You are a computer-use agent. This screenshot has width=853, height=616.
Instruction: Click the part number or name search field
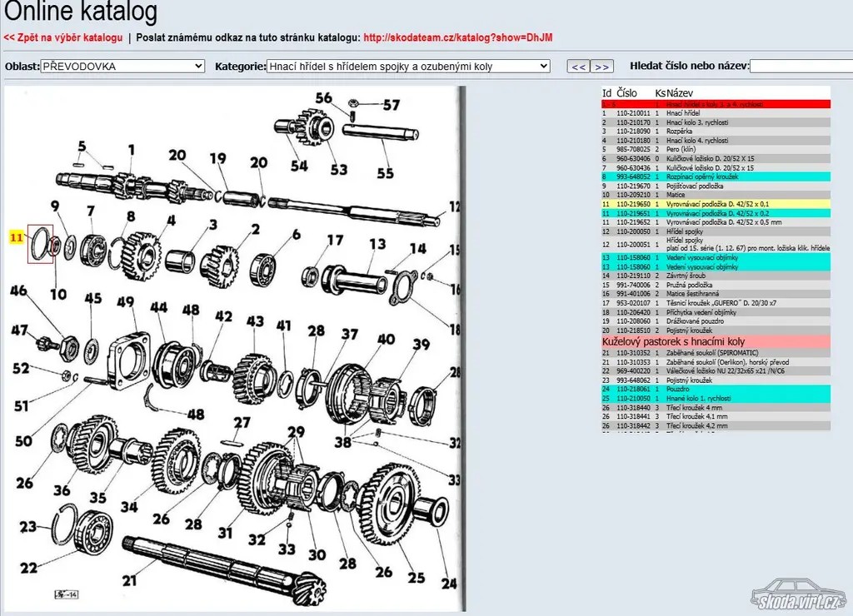[x=801, y=67]
